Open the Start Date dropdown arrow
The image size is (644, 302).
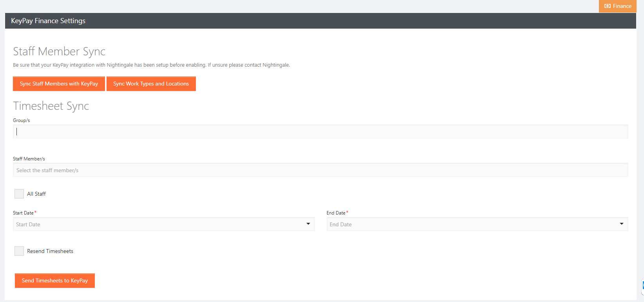pos(308,224)
